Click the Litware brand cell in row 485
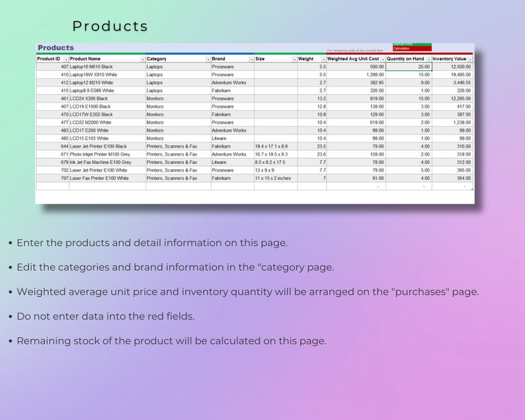This screenshot has height=420, width=525. point(232,138)
